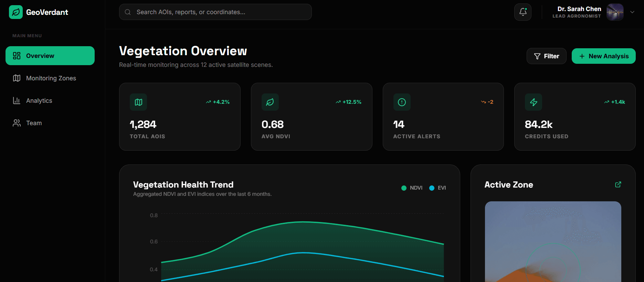Expand the user profile dropdown chevron
This screenshot has height=282, width=644.
pos(632,12)
